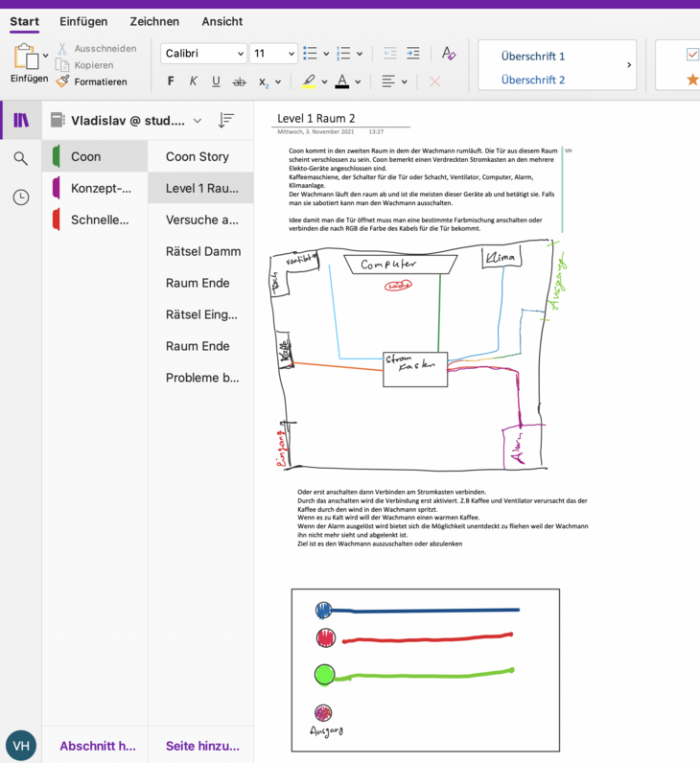This screenshot has width=700, height=763.
Task: Click the search magnifier icon
Action: point(20,158)
